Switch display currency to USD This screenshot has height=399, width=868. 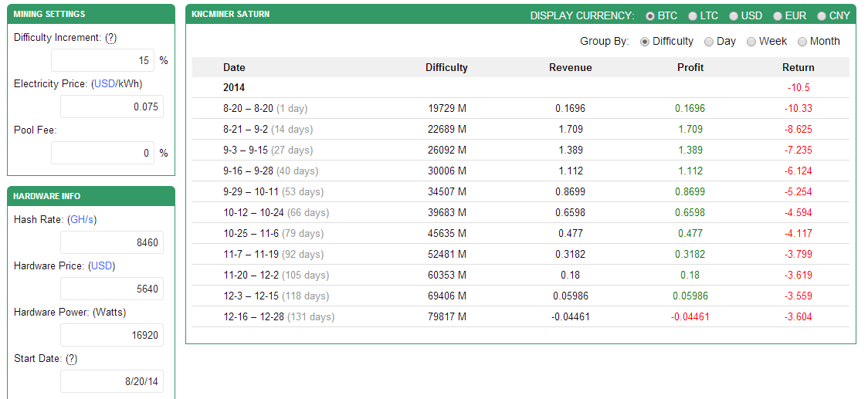[x=734, y=16]
